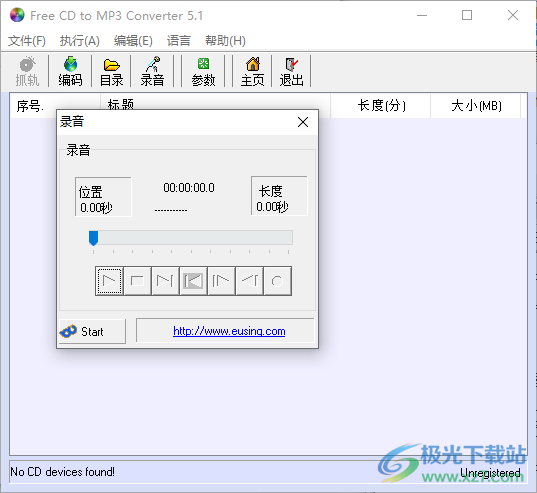Minimize the Free CD to MP3 Converter window

(422, 15)
